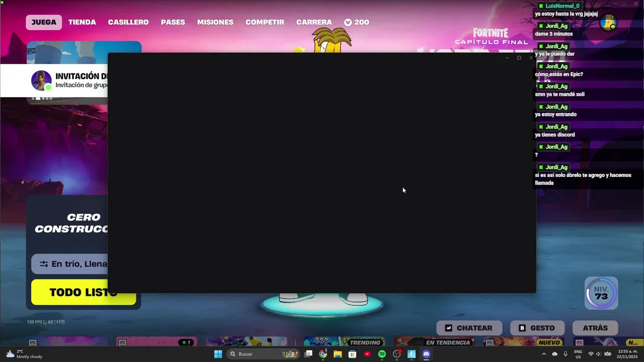644x362 pixels.
Task: Click the Wi-Fi network tray icon
Action: (591, 354)
